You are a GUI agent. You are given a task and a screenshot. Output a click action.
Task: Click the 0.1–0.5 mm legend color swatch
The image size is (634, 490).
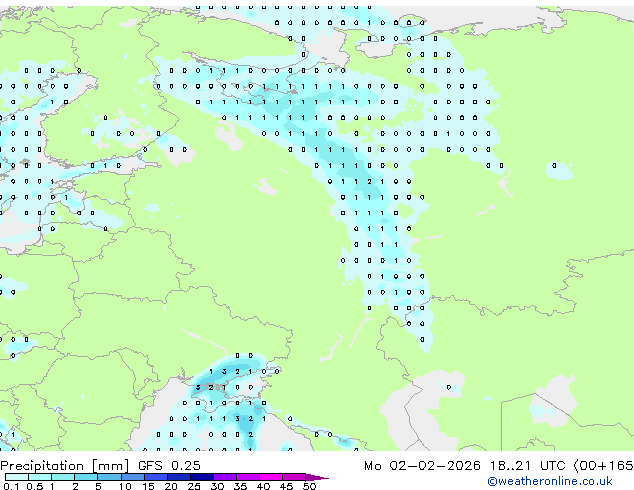pyautogui.click(x=17, y=477)
